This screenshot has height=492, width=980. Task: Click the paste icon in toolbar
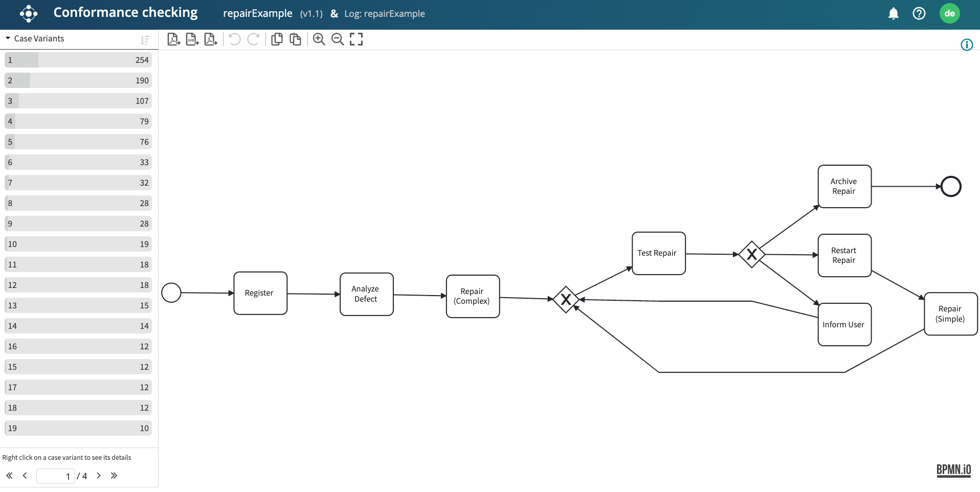point(295,39)
